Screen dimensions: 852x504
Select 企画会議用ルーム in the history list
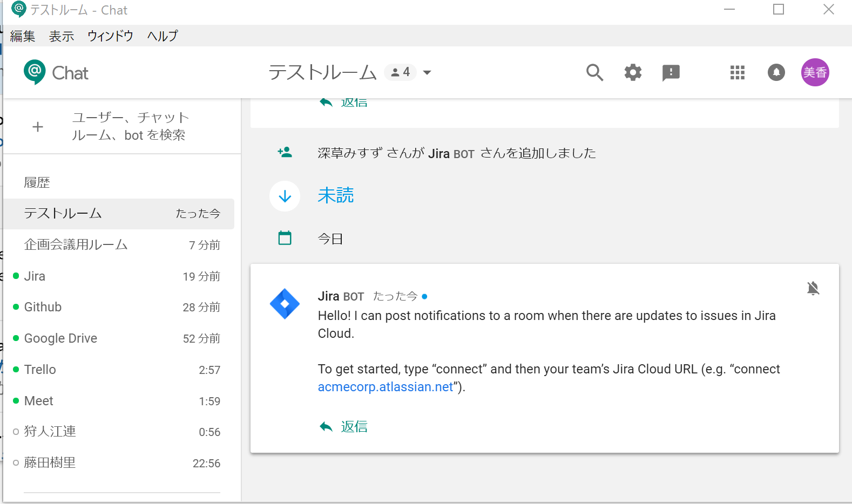point(76,244)
